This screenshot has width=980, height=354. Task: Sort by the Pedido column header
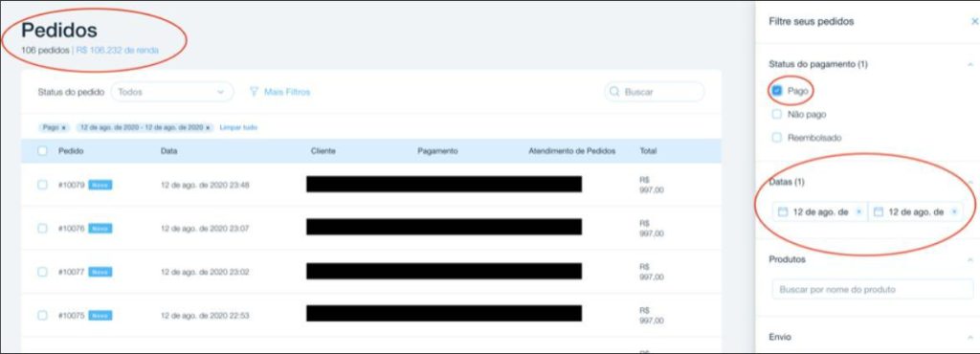coord(71,151)
